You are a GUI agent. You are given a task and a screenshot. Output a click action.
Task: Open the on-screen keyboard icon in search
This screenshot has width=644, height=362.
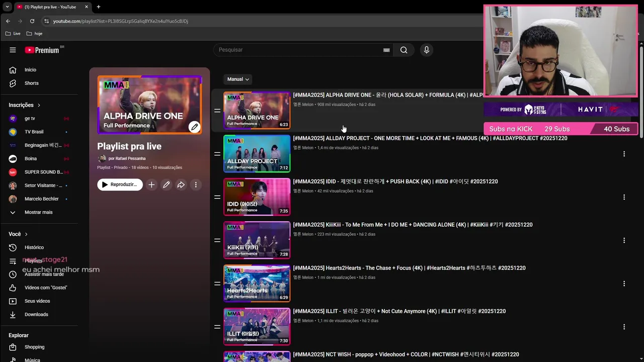pos(386,50)
